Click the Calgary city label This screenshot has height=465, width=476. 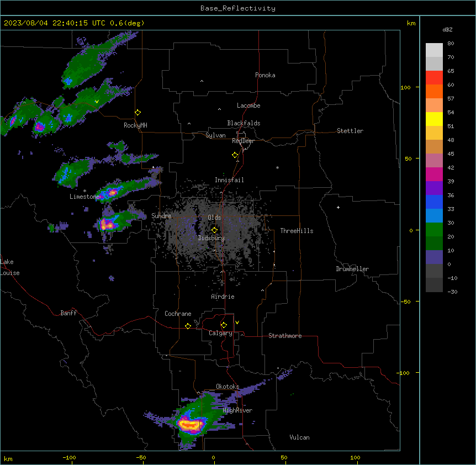pos(220,333)
